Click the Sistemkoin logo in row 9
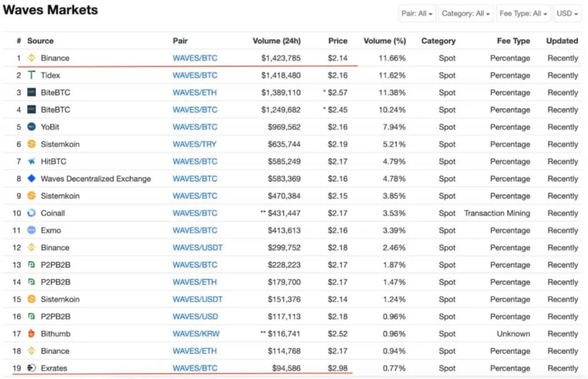The width and height of the screenshot is (588, 379). [x=32, y=196]
